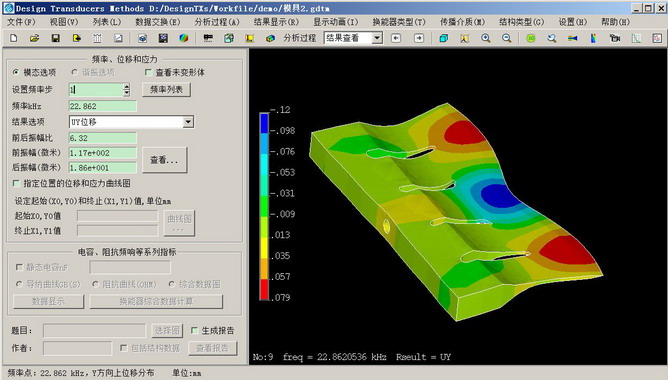Click the next step right-arrow icon
This screenshot has width=668, height=380.
tap(419, 38)
